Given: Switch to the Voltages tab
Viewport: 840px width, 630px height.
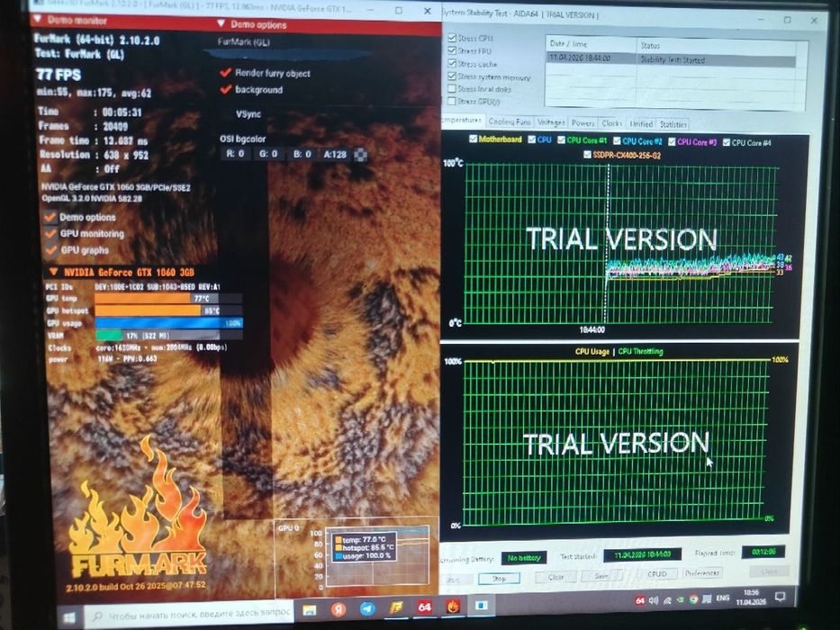Looking at the screenshot, I should 551,122.
